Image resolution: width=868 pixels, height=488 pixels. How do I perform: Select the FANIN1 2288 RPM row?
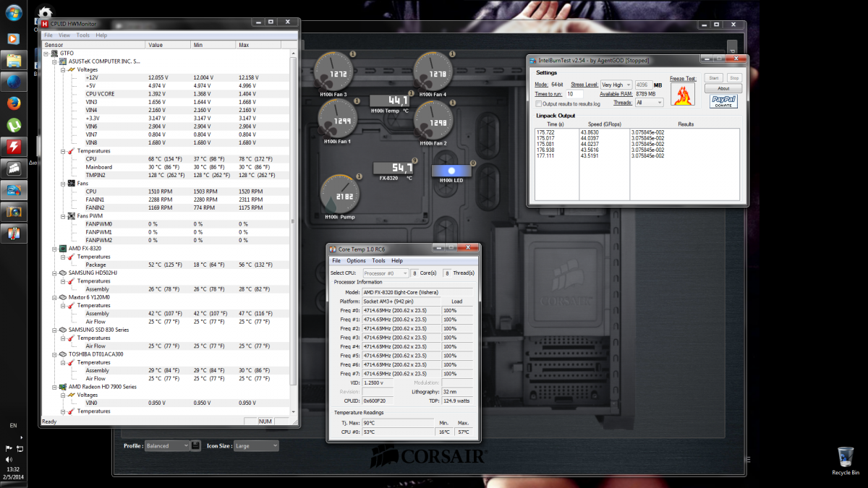[x=165, y=199]
